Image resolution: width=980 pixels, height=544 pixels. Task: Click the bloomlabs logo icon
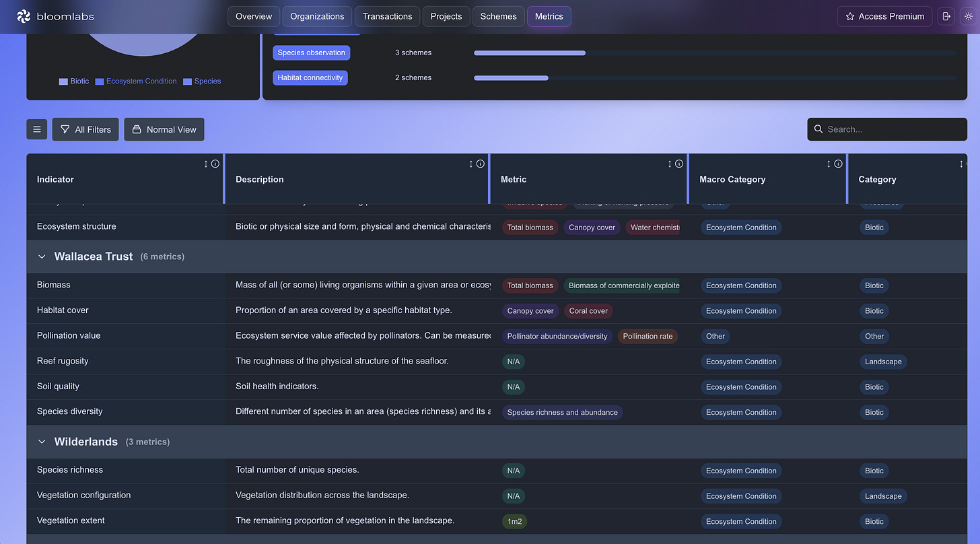click(24, 16)
